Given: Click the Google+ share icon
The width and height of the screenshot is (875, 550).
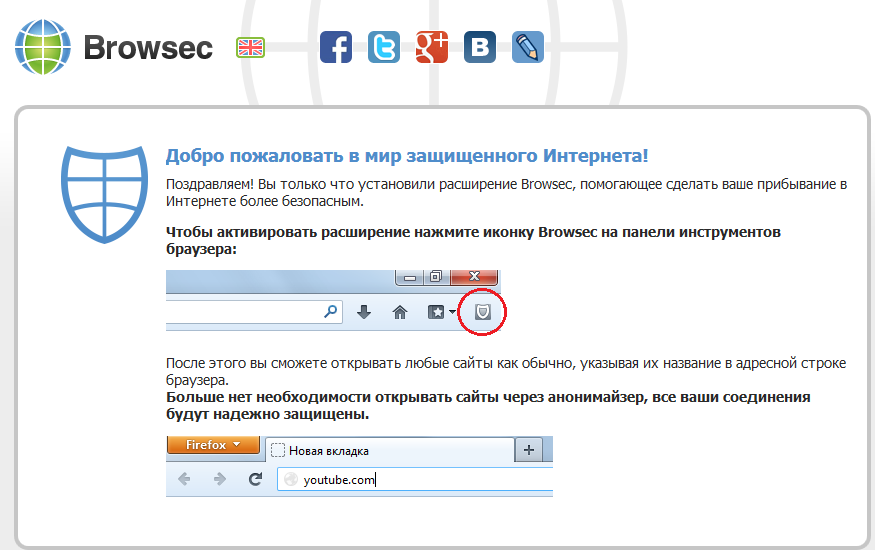Looking at the screenshot, I should click(x=432, y=47).
